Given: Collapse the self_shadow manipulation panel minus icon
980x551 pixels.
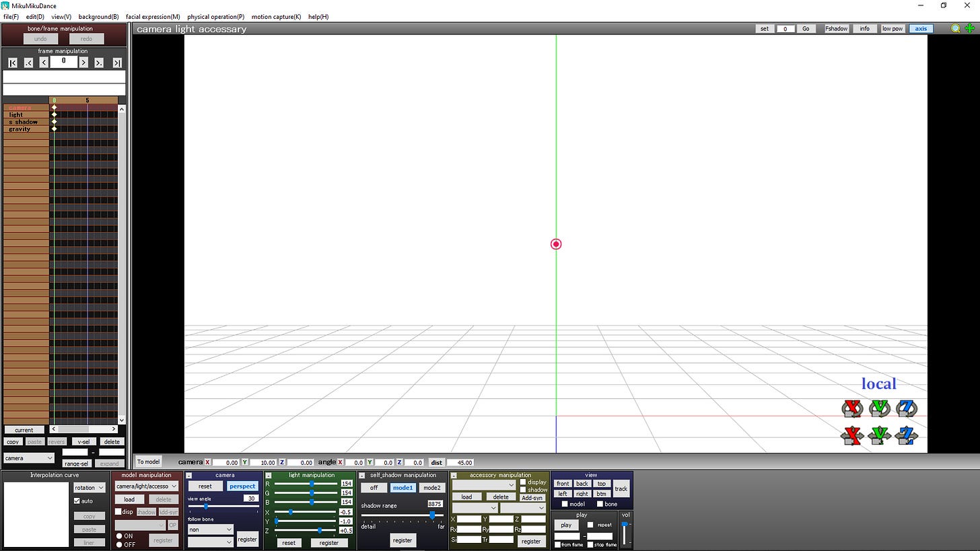Looking at the screenshot, I should pos(363,476).
